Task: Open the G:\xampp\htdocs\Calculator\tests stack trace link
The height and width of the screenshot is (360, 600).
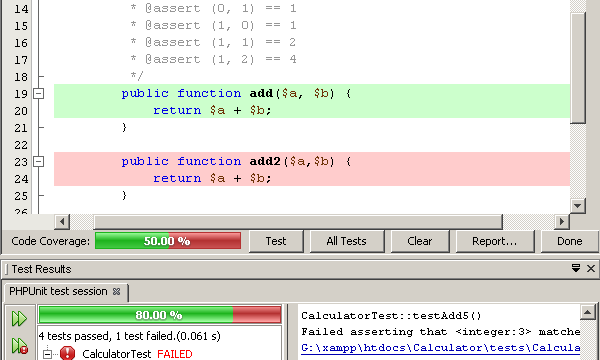Action: (440, 348)
